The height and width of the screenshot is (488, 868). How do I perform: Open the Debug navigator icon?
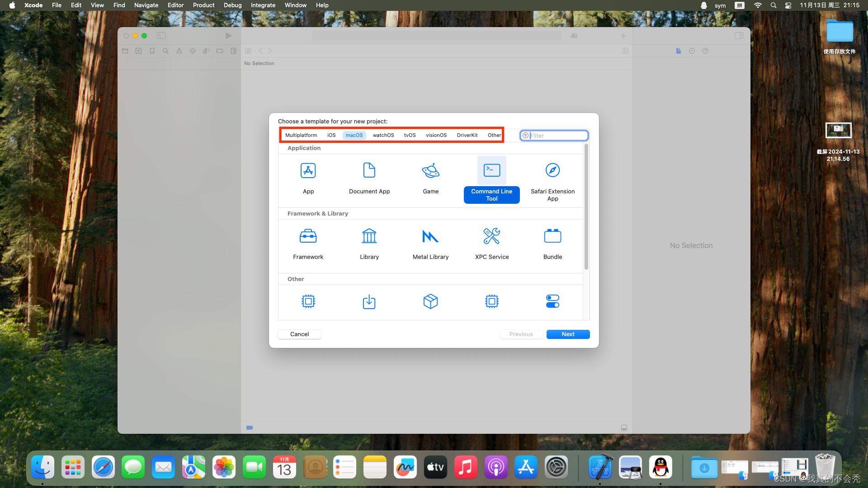click(207, 51)
